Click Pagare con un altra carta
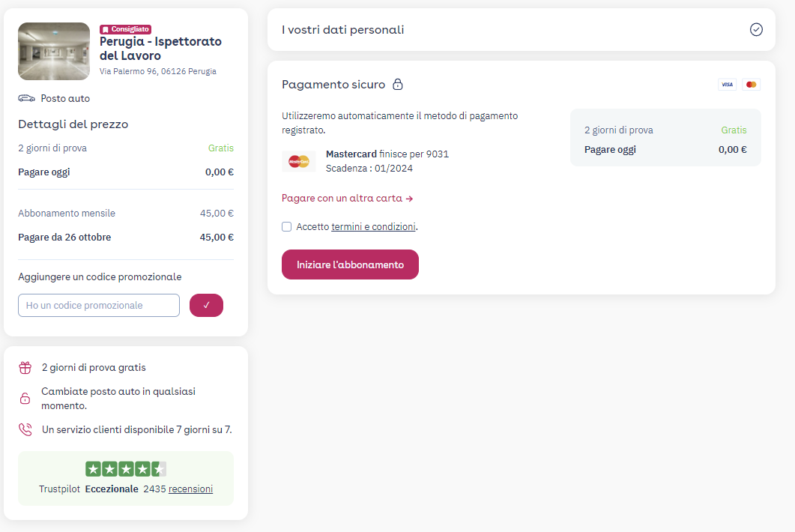The width and height of the screenshot is (795, 532). click(348, 199)
